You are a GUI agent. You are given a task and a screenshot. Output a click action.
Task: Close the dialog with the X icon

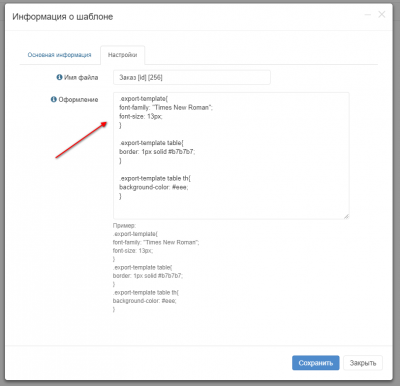pos(382,14)
